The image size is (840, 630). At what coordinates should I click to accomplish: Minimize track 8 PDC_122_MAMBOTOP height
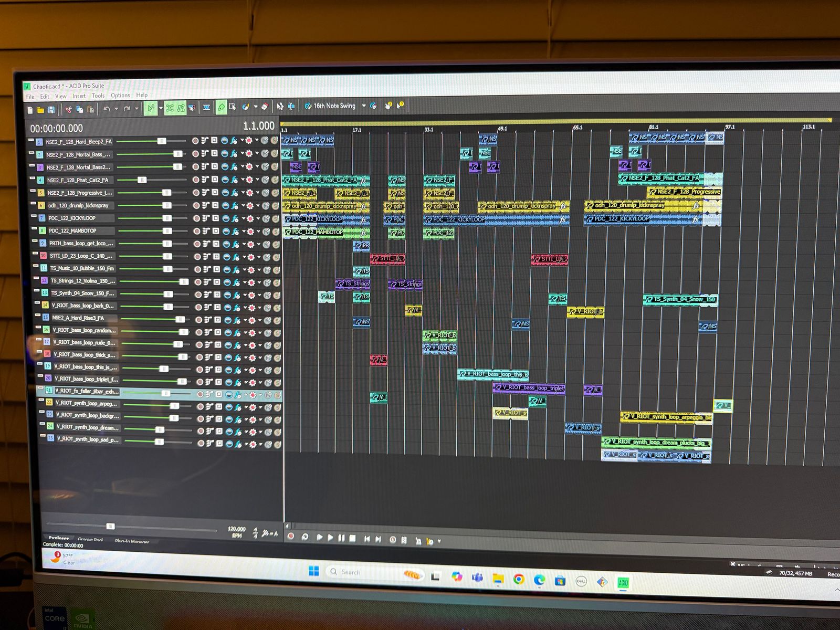pos(34,229)
